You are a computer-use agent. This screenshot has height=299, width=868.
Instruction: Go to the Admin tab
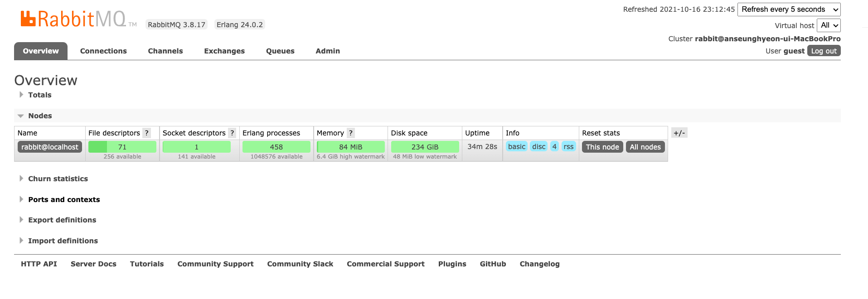(328, 51)
